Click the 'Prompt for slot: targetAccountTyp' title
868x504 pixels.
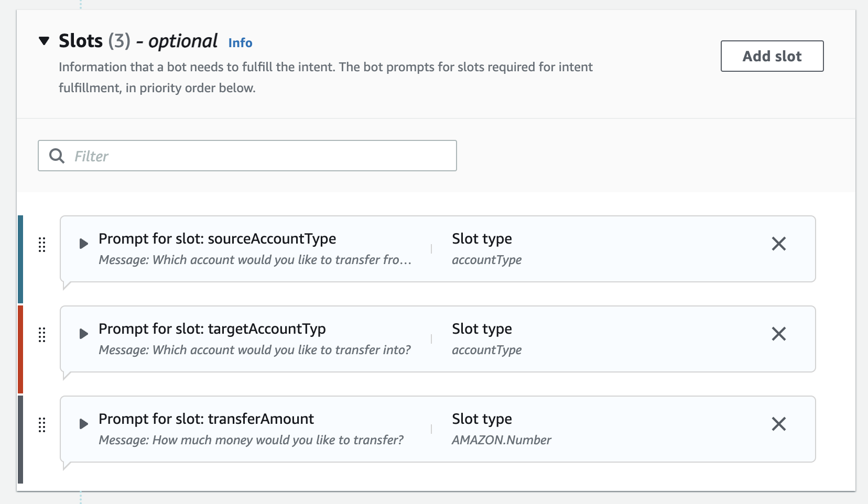click(x=212, y=329)
